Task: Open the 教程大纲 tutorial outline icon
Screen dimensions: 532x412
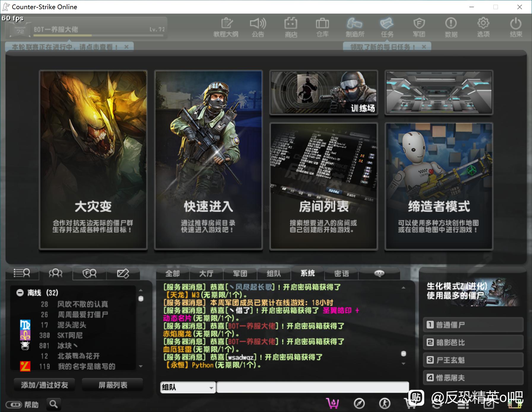Action: (226, 27)
